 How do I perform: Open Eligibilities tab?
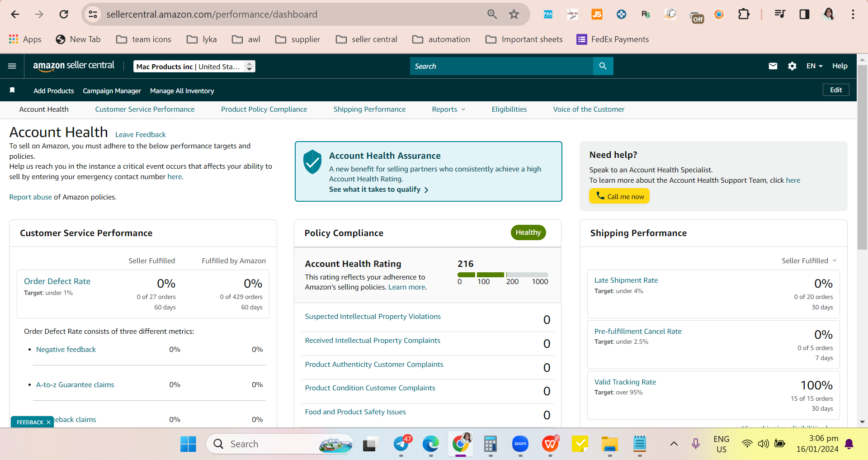point(509,109)
